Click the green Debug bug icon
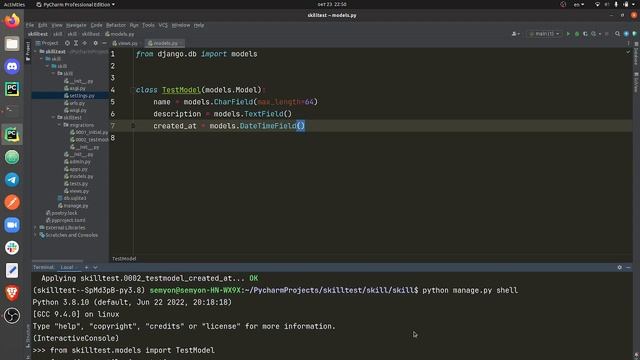Image resolution: width=640 pixels, height=360 pixels. coord(577,34)
